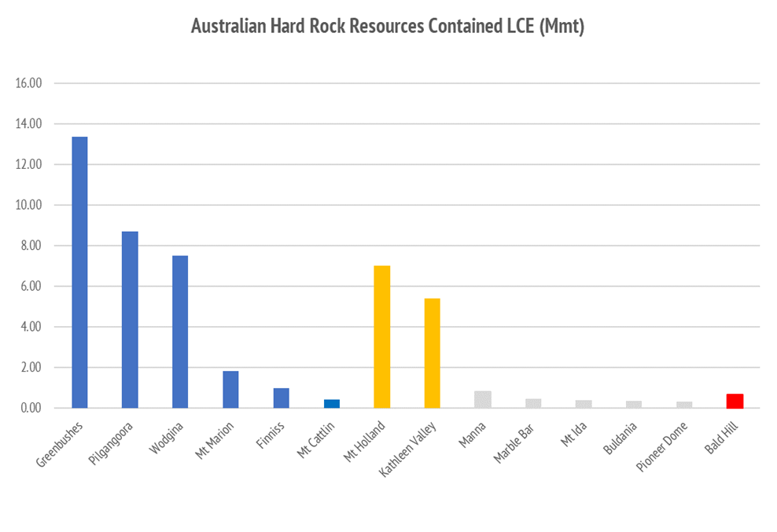Select the Wodgina bar

(180, 331)
